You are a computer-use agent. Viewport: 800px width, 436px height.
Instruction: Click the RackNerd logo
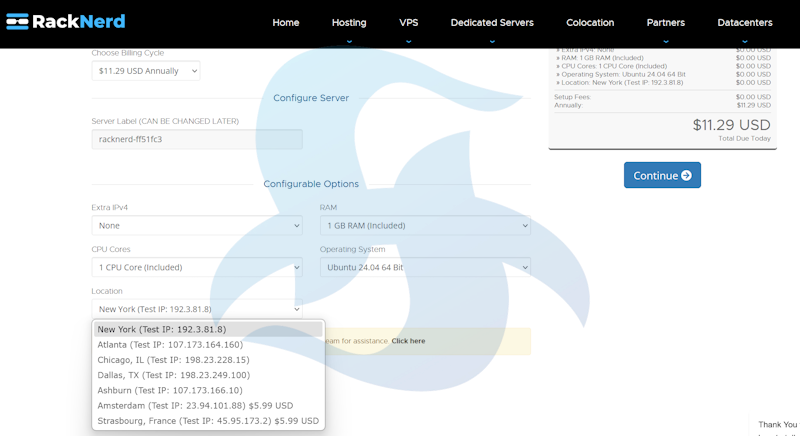click(65, 22)
